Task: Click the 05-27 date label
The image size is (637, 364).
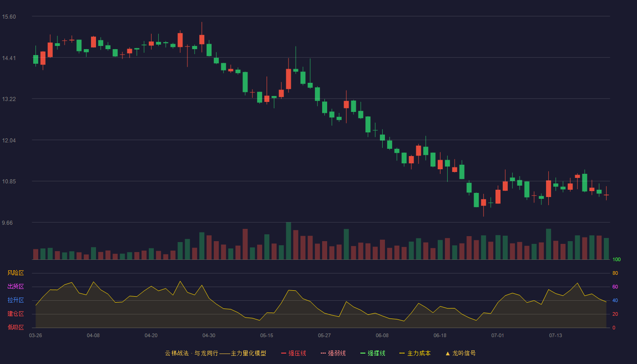Action: coord(324,335)
